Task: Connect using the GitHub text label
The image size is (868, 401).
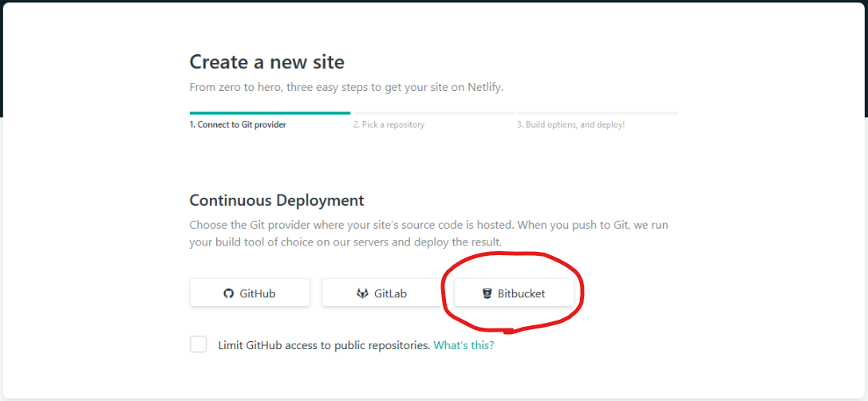Action: pos(258,293)
